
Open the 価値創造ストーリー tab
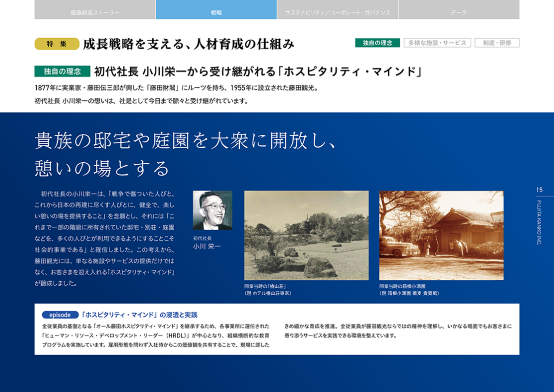tap(95, 9)
